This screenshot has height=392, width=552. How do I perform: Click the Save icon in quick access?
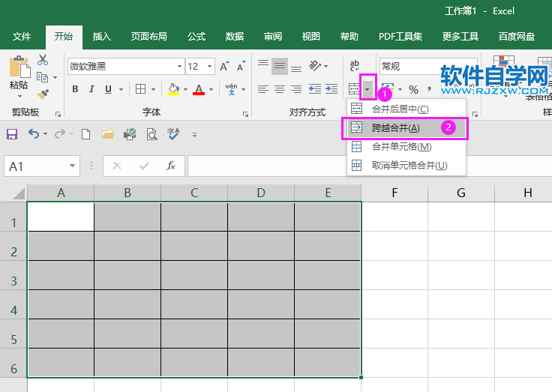[12, 134]
